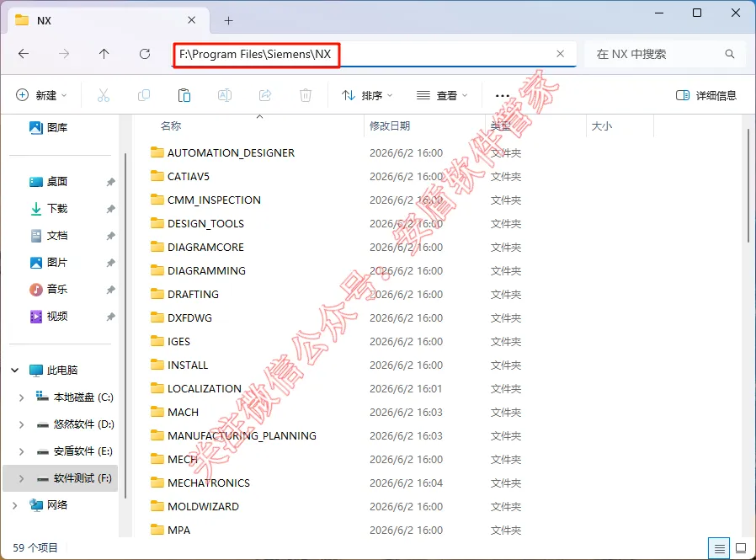Select the CATIAV5 folder
The height and width of the screenshot is (560, 756).
(x=180, y=177)
